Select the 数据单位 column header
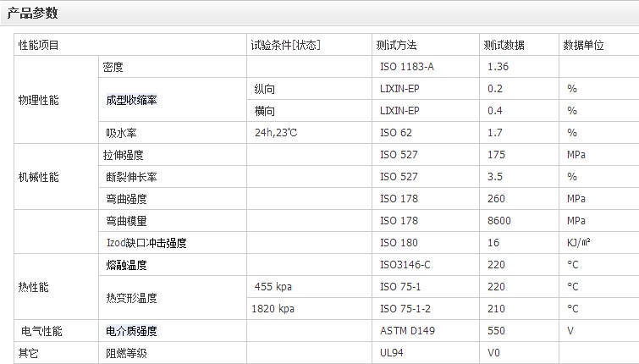The image size is (639, 364). [583, 45]
